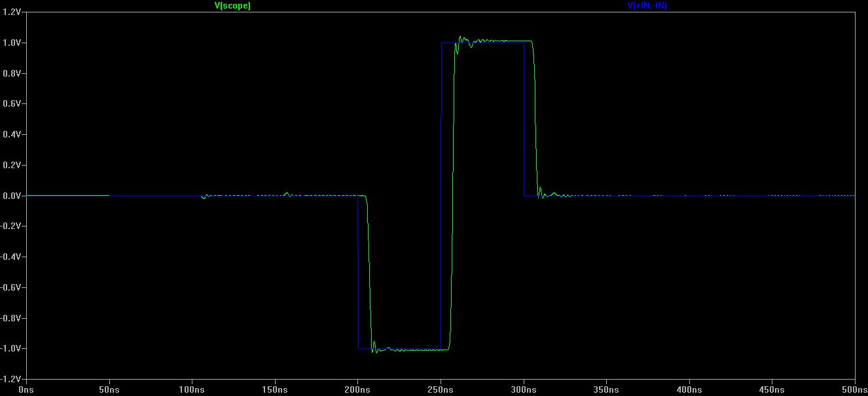This screenshot has width=868, height=396.
Task: Click the -0.6V vertical axis label
Action: (11, 287)
